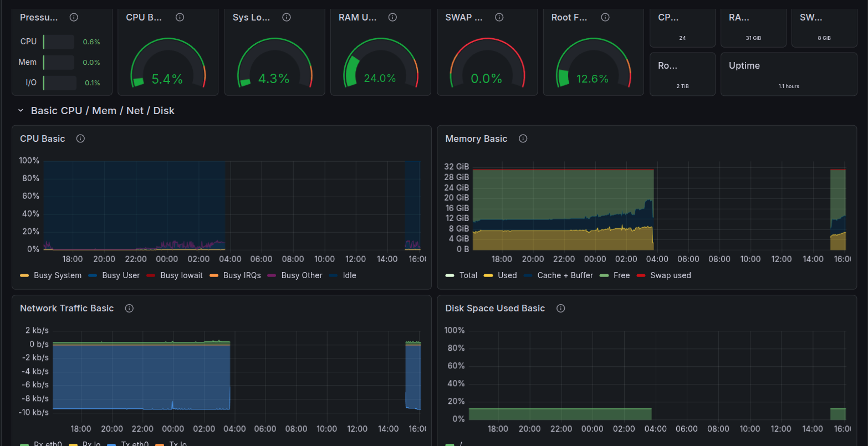
Task: Toggle the Busy Iowait series in CPU legend
Action: [x=181, y=275]
